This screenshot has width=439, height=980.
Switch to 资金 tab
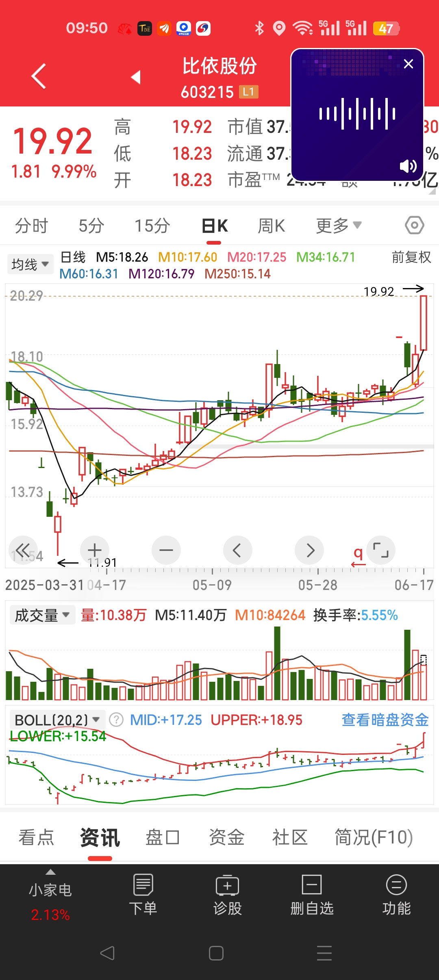(226, 837)
